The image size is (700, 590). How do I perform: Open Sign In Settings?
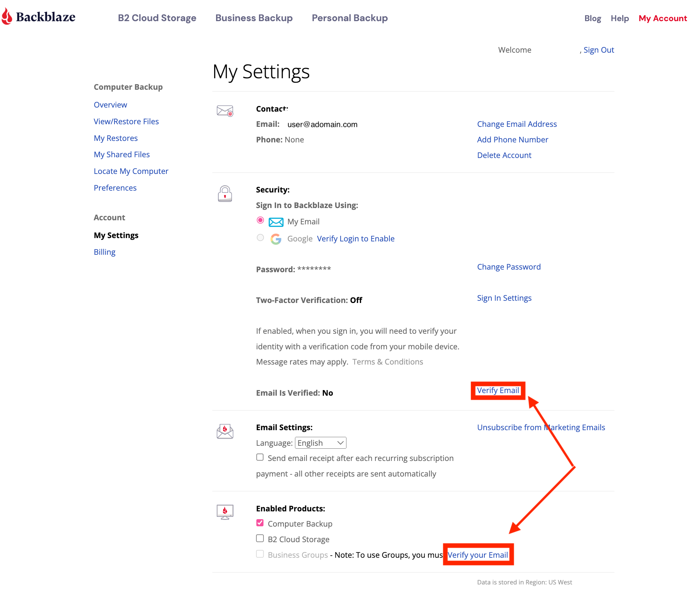[504, 298]
